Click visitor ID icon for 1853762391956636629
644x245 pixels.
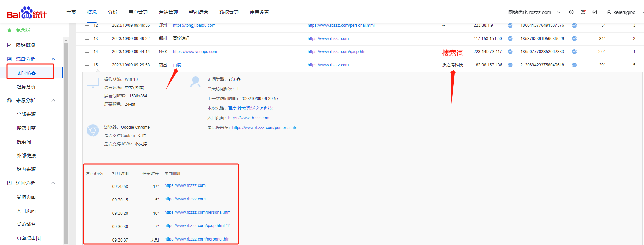pyautogui.click(x=574, y=39)
